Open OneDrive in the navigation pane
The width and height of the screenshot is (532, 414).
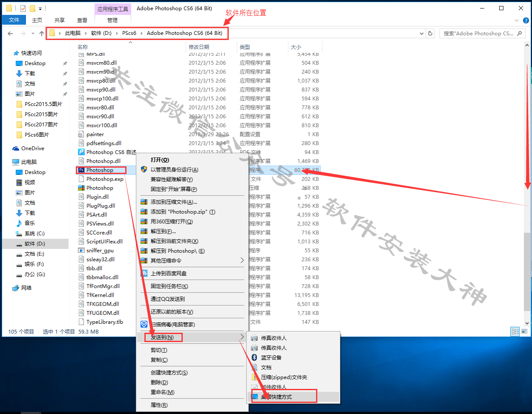(x=32, y=148)
